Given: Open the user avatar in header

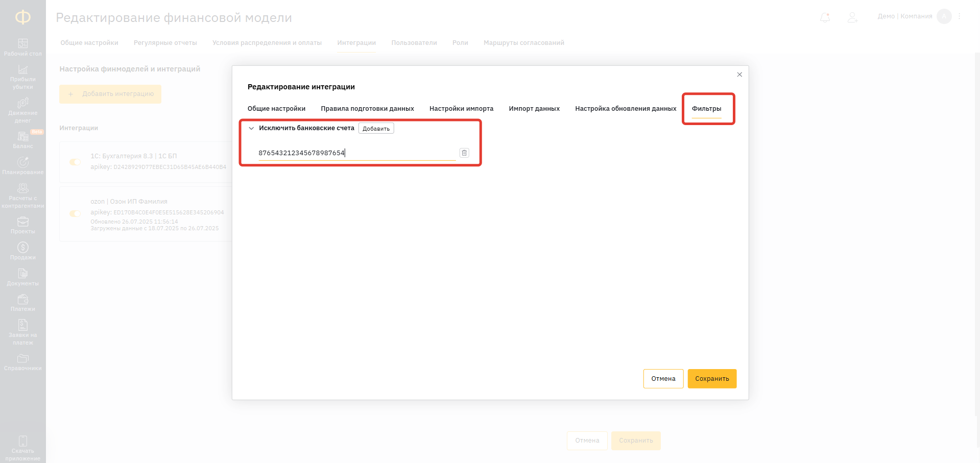Looking at the screenshot, I should 944,16.
